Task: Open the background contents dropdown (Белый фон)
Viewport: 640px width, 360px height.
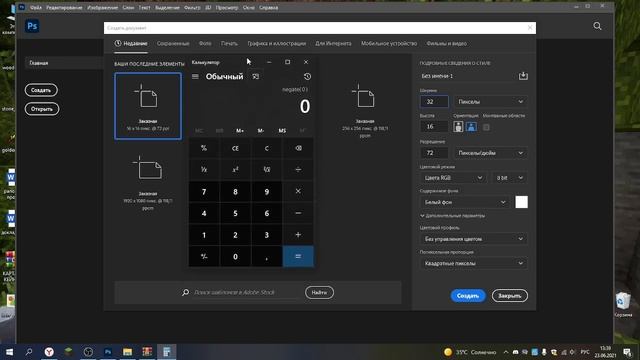Action: pos(465,202)
